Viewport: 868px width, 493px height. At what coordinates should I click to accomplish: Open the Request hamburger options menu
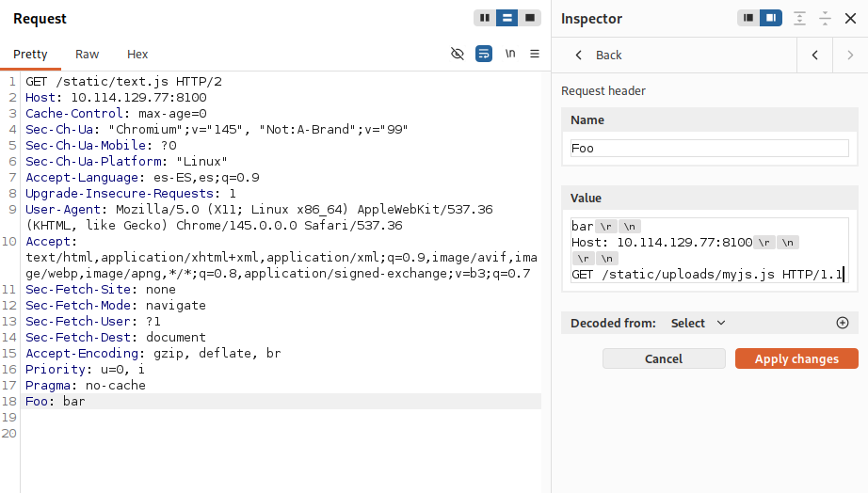click(535, 54)
